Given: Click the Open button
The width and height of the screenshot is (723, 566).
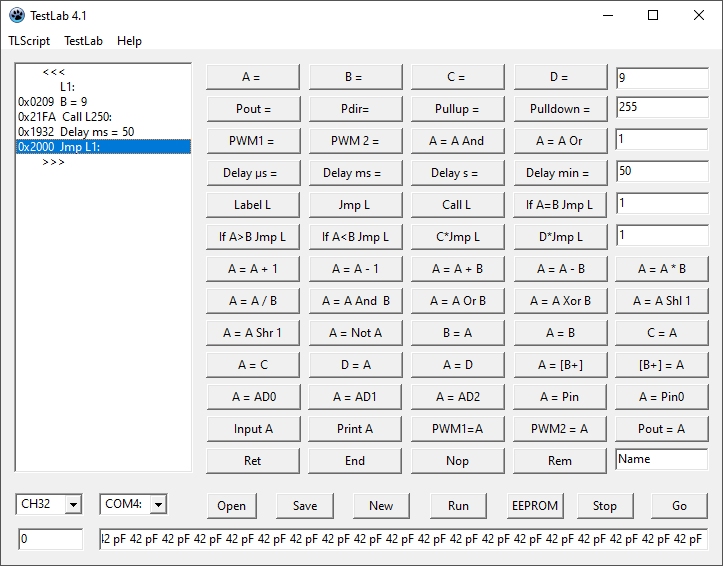Looking at the screenshot, I should click(x=231, y=505).
